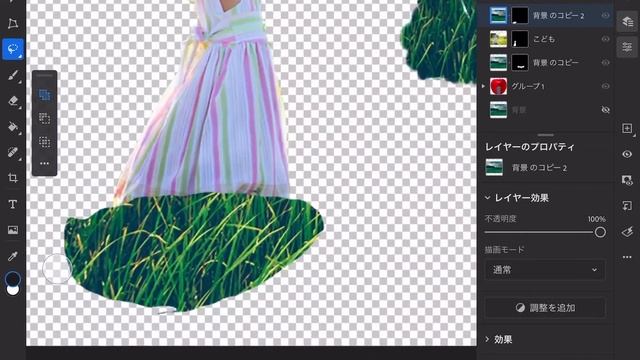This screenshot has height=360, width=640.
Task: Expand the グループ 1 group
Action: coord(484,86)
